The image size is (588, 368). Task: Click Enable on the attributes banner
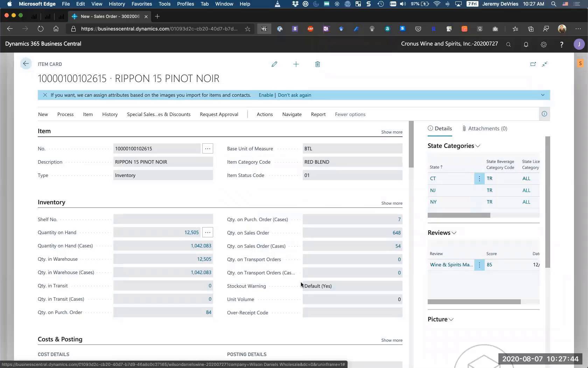click(x=266, y=95)
